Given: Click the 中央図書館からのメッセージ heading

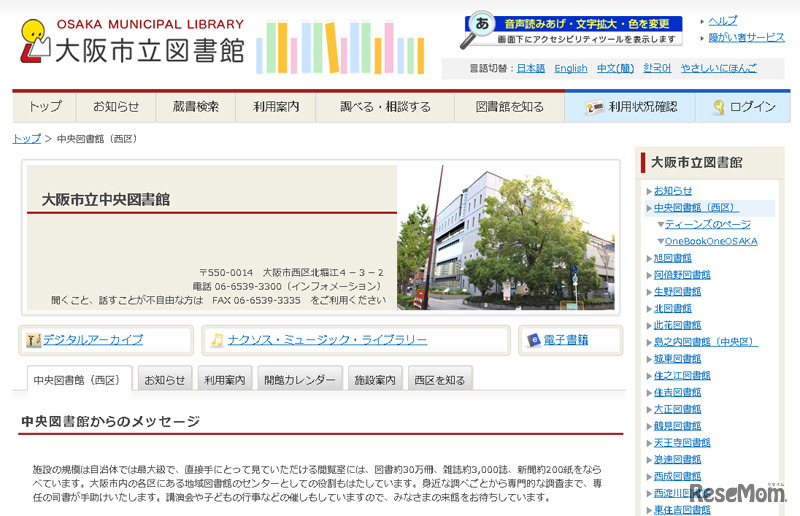Looking at the screenshot, I should (111, 422).
